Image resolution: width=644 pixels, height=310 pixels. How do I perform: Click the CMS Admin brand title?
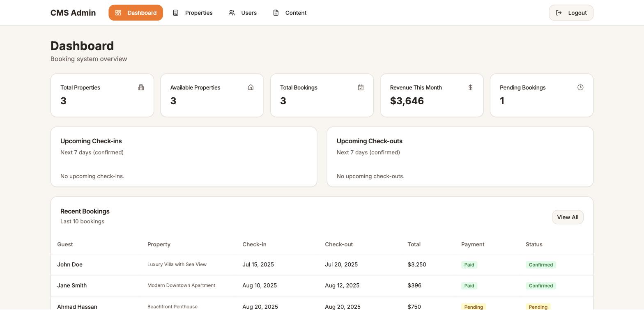pyautogui.click(x=73, y=13)
